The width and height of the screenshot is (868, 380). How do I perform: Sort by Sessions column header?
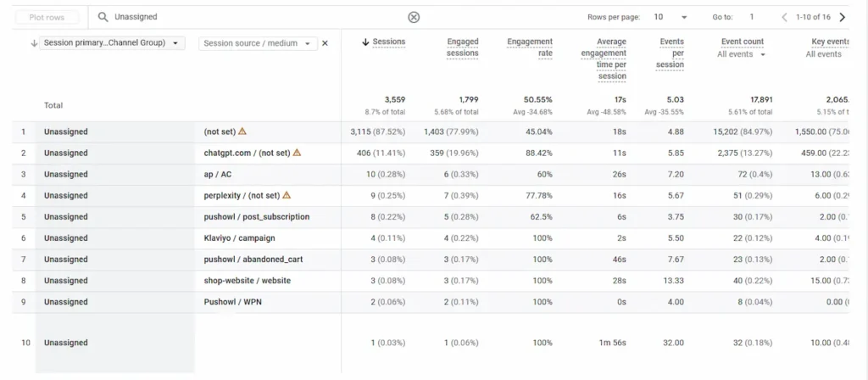389,42
